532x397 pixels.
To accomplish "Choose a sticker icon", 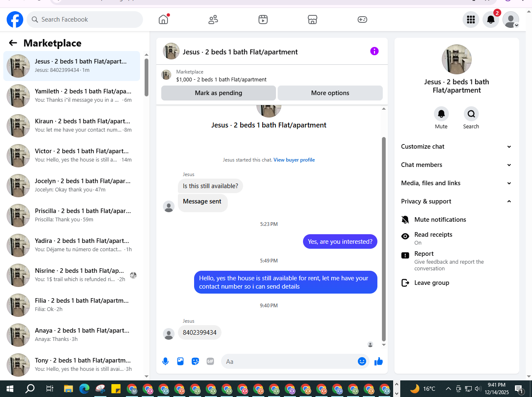I will [195, 361].
